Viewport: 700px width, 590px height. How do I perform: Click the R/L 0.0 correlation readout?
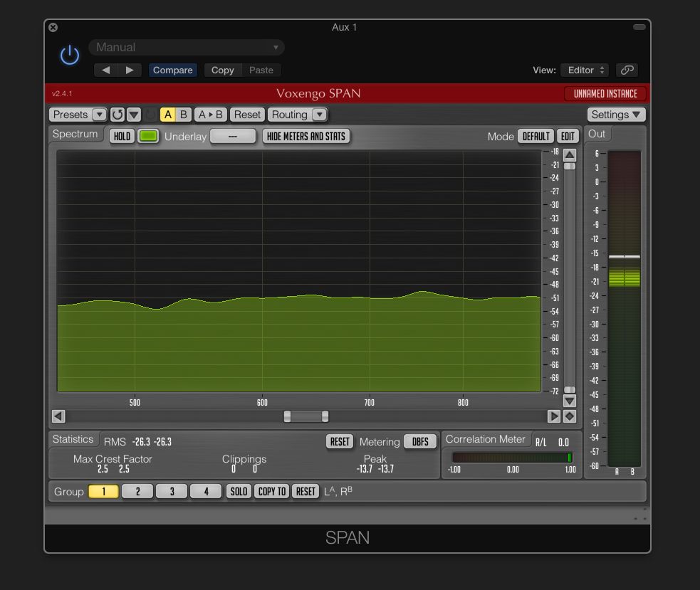click(552, 442)
